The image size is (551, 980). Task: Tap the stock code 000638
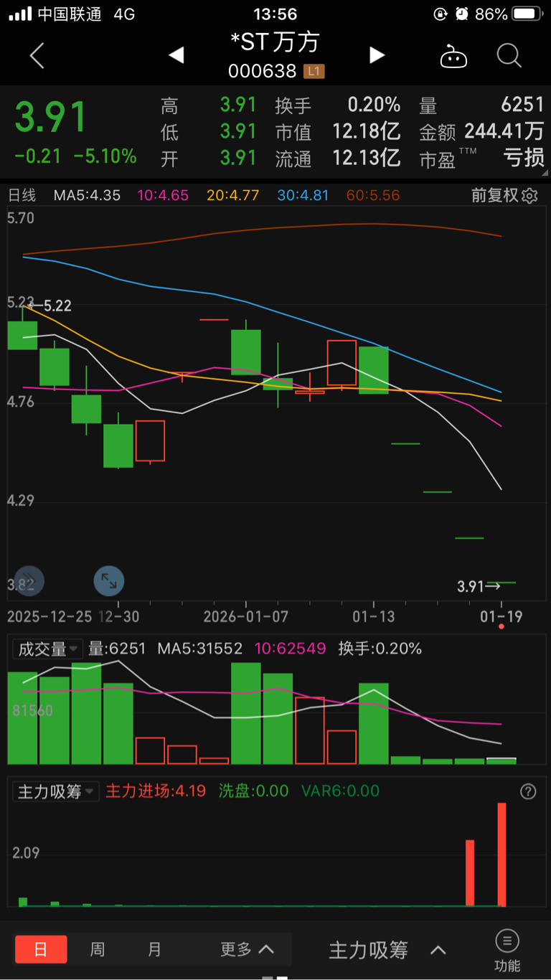click(x=262, y=71)
